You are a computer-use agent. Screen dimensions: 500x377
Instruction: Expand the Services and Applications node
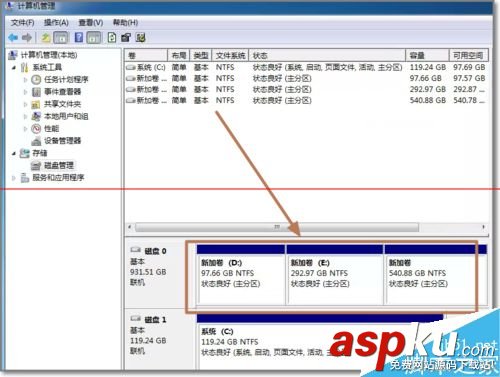point(14,178)
